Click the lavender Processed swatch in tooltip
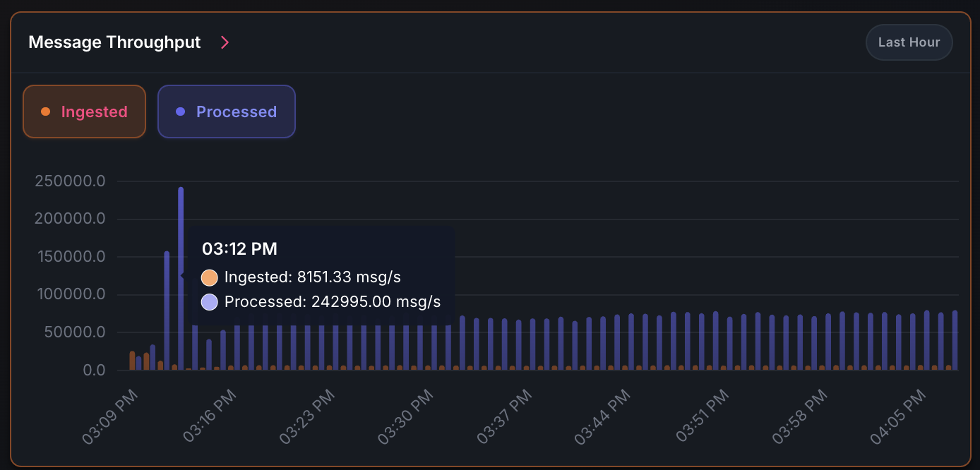This screenshot has height=470, width=980. pyautogui.click(x=210, y=302)
